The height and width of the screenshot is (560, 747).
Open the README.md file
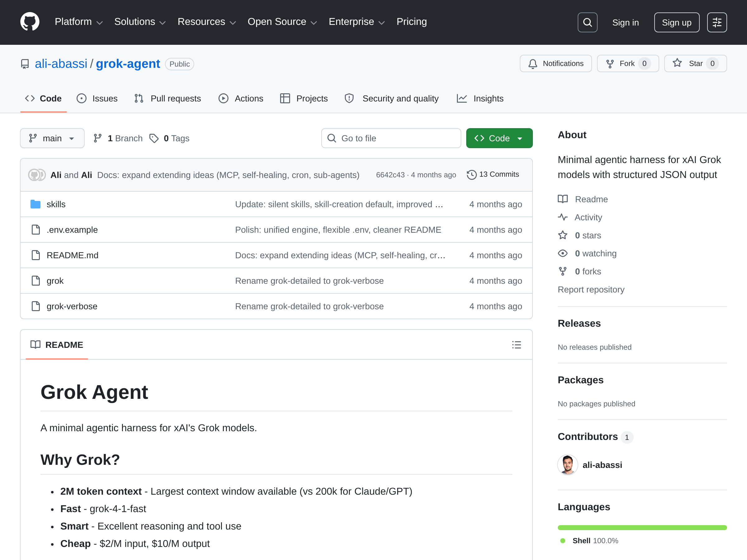pos(73,255)
